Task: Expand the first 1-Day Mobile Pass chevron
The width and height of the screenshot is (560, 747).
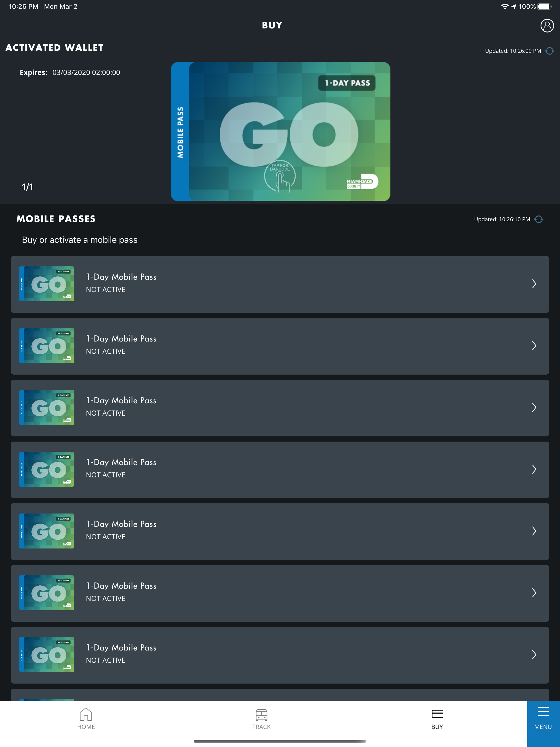Action: point(534,284)
